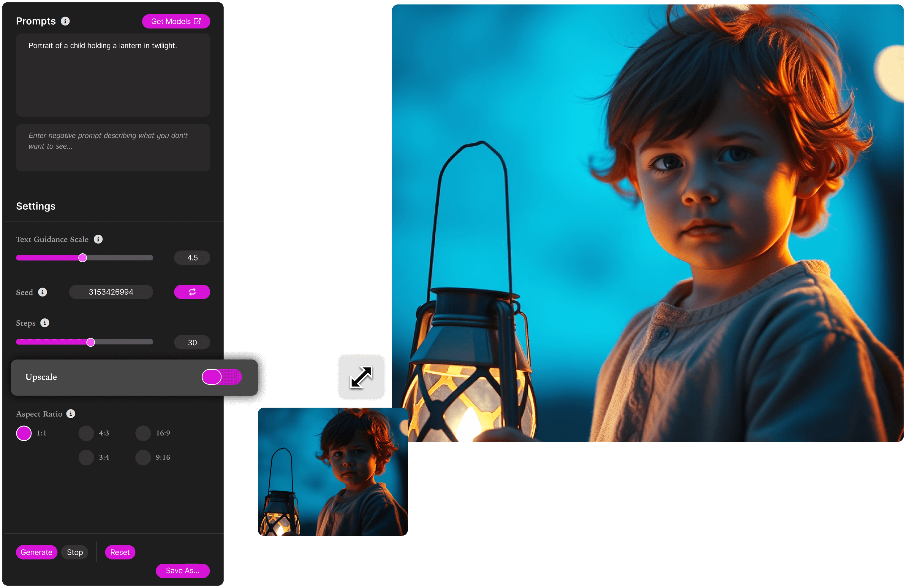Click the Aspect Ratio info icon
This screenshot has width=914, height=588.
coord(71,414)
